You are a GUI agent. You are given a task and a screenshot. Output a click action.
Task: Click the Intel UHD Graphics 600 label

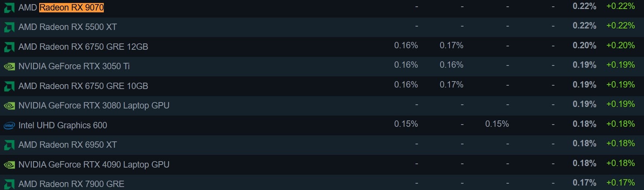[x=63, y=125]
